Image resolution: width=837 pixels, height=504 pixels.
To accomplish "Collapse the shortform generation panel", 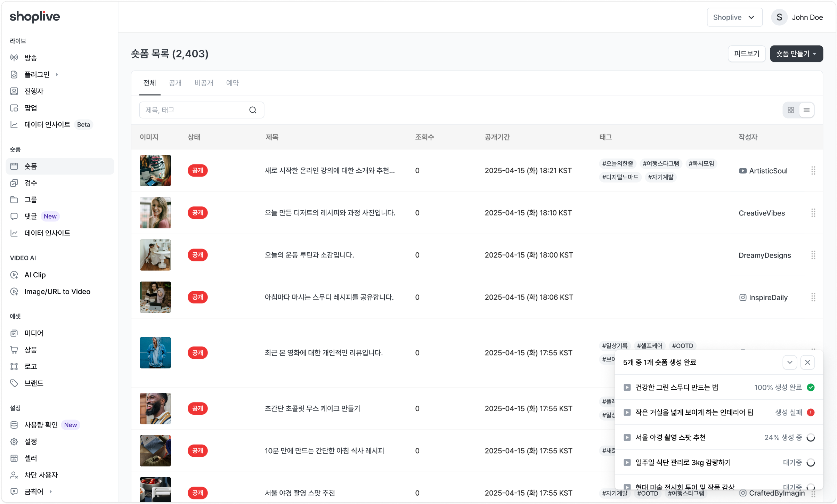I will (x=790, y=363).
